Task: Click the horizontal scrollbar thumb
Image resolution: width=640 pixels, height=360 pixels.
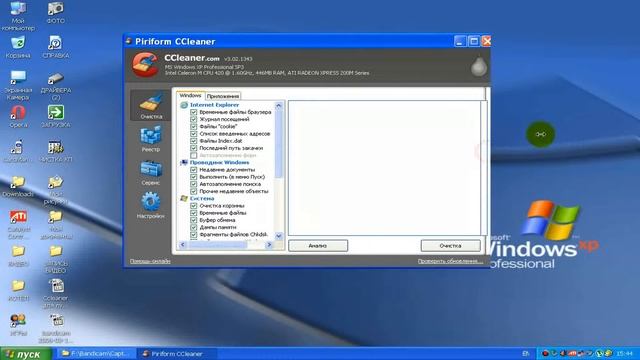Action: 218,245
